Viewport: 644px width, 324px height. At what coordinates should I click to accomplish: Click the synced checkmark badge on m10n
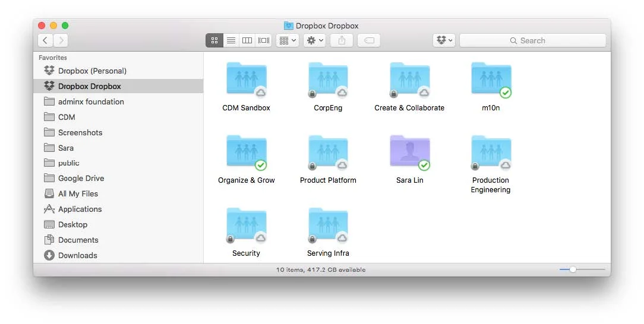(x=506, y=93)
